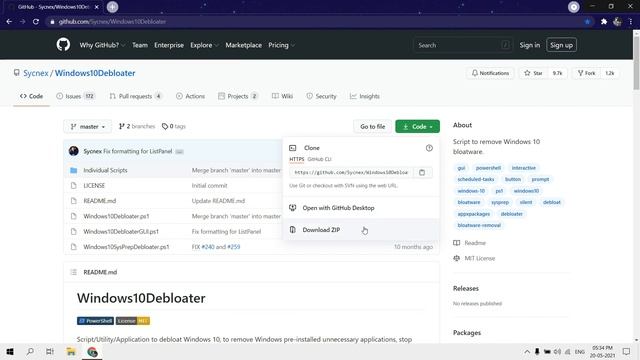
Task: Expand the Why GitHub? menu
Action: pyautogui.click(x=102, y=45)
